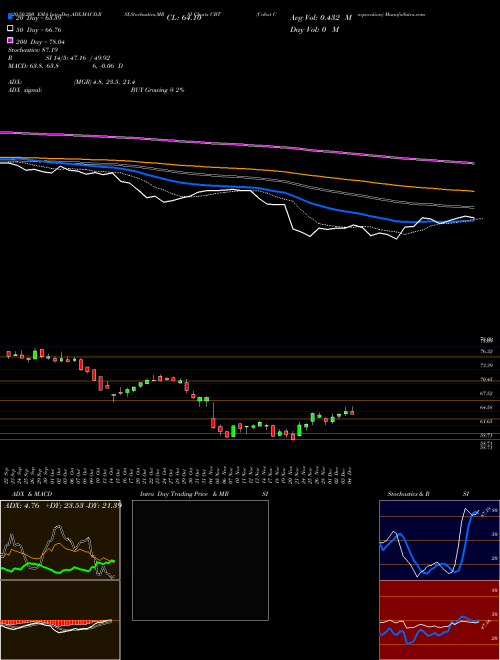Screen dimensions: 500x660
Task: Select the '200 Day - 78.04' legend text
Action: click(x=40, y=41)
